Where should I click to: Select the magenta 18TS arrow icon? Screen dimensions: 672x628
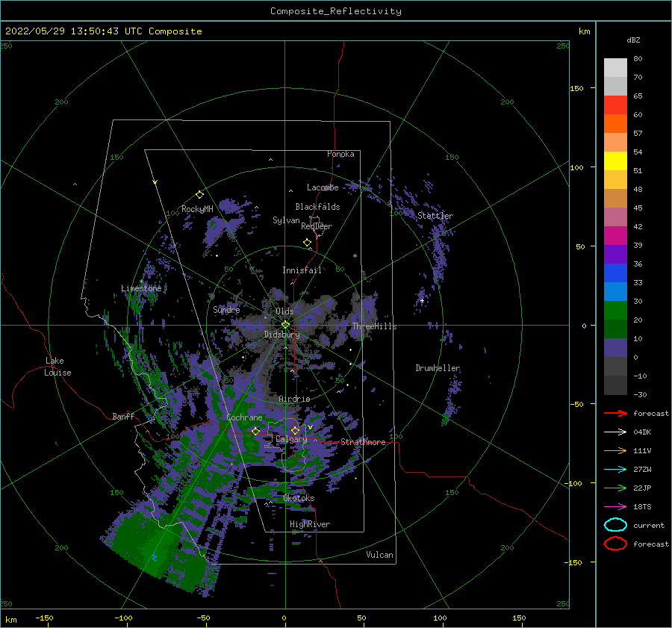615,507
